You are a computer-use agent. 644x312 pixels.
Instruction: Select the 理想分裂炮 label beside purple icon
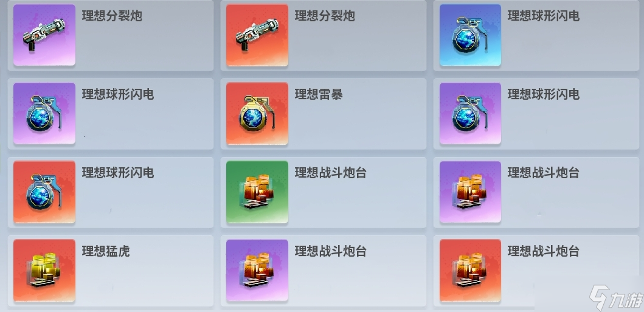pyautogui.click(x=112, y=16)
